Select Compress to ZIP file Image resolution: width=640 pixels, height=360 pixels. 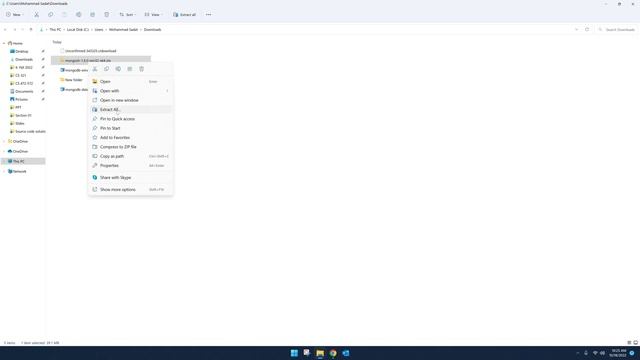[131, 147]
